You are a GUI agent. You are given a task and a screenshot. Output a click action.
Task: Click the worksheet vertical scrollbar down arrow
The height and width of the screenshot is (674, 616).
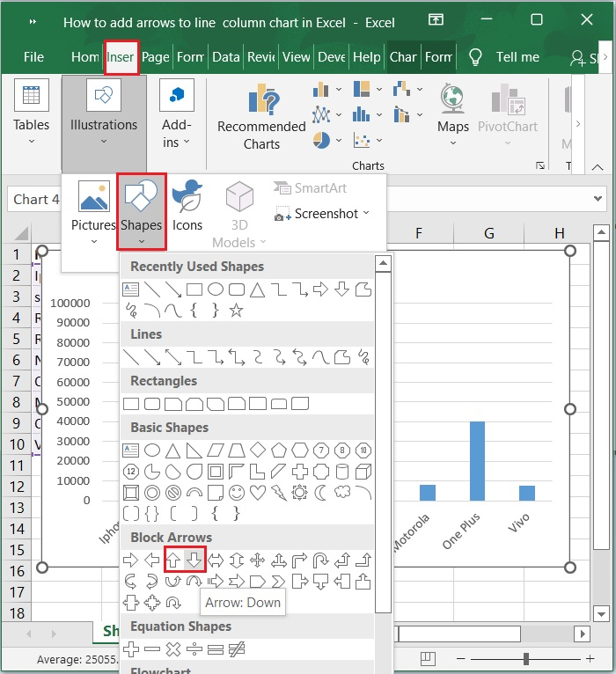tap(601, 614)
